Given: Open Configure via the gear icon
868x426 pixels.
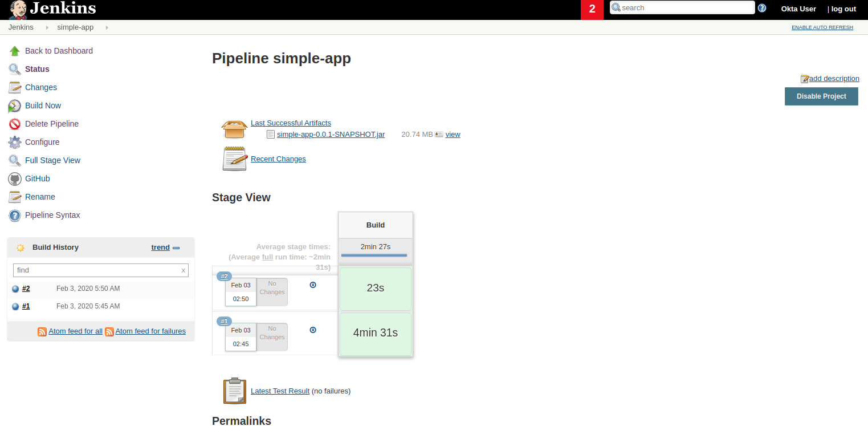Looking at the screenshot, I should point(15,143).
